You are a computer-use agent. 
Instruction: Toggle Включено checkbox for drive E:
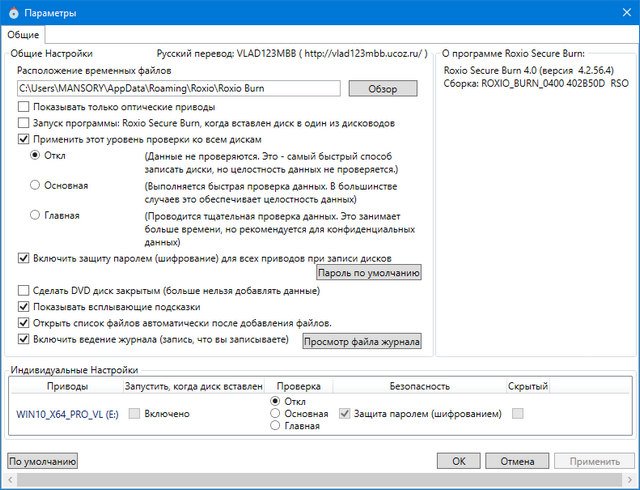(134, 414)
